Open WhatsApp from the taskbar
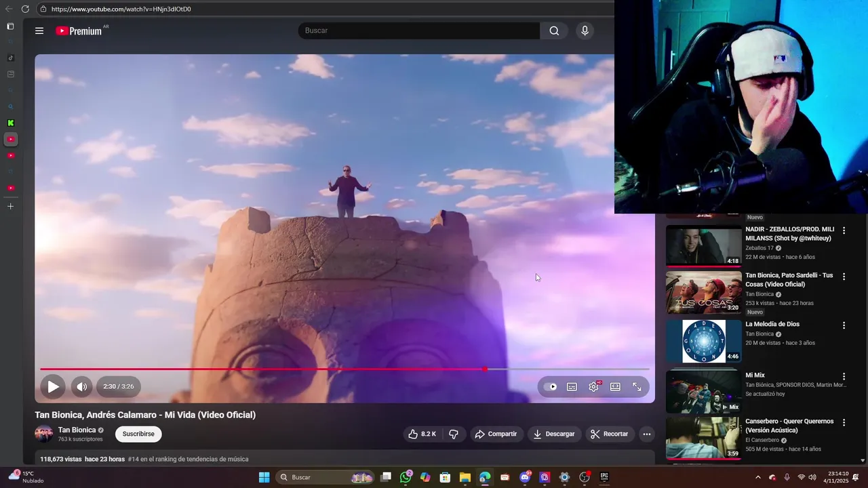 [x=406, y=477]
